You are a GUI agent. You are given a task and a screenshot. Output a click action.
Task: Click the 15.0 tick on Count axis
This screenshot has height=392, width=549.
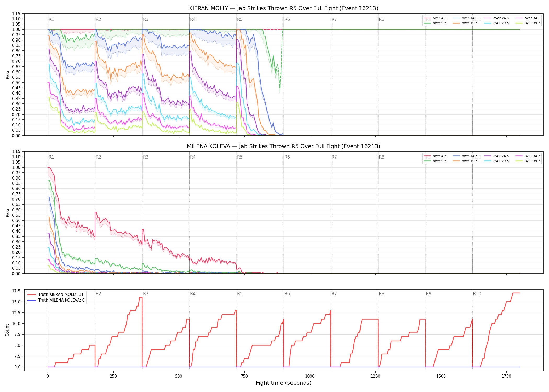pos(16,302)
